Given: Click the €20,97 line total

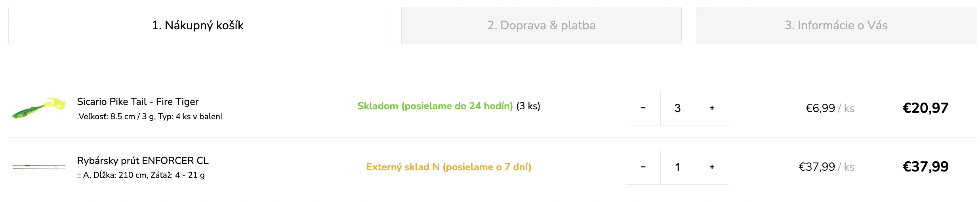Looking at the screenshot, I should tap(925, 108).
